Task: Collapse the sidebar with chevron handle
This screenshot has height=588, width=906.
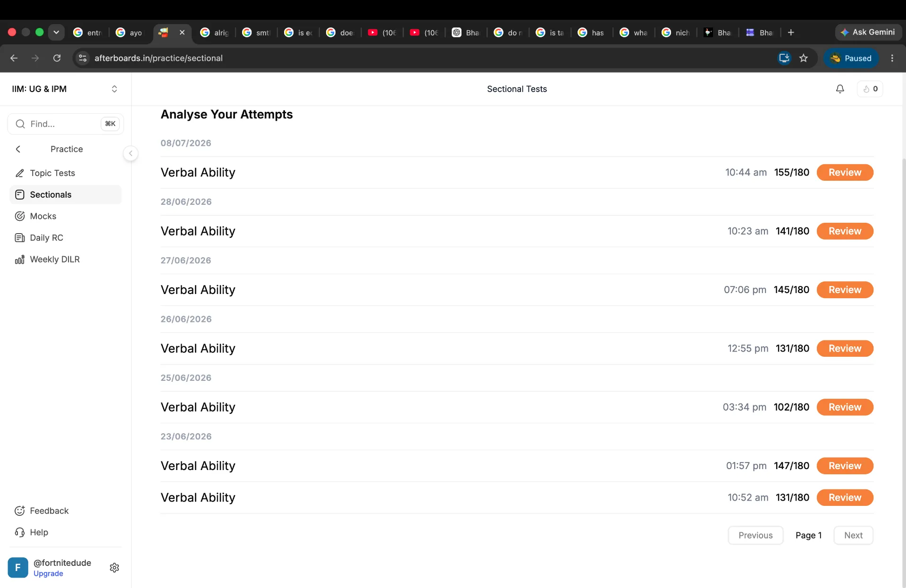Action: [131, 153]
